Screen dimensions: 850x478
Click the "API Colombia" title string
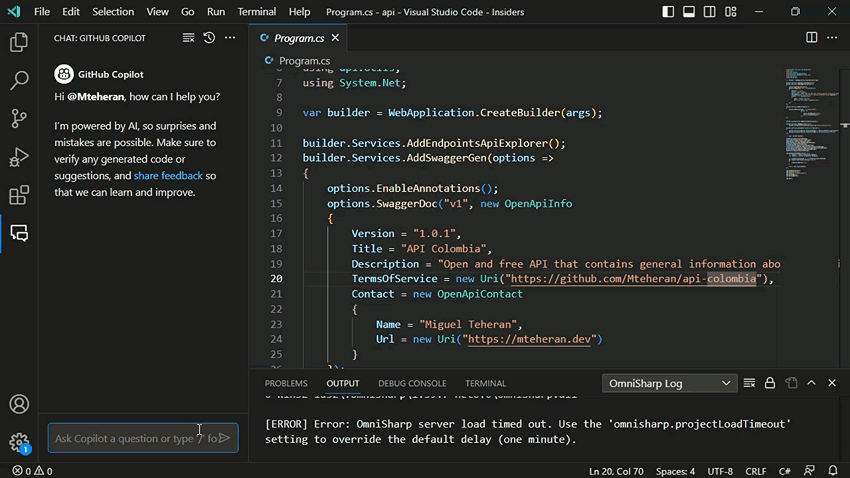click(x=443, y=249)
